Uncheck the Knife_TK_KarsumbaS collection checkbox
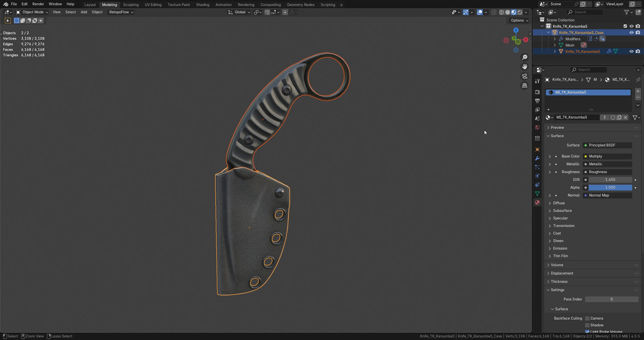 [625, 26]
